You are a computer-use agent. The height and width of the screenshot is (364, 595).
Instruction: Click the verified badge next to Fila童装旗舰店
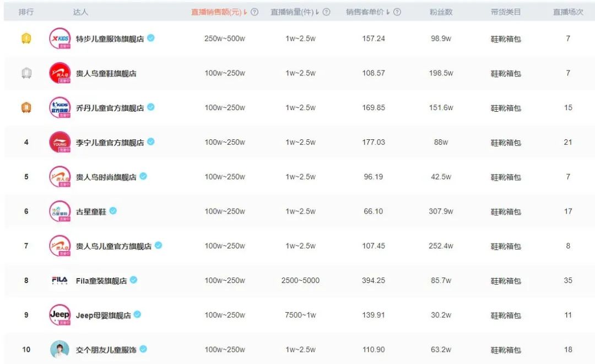pyautogui.click(x=133, y=280)
